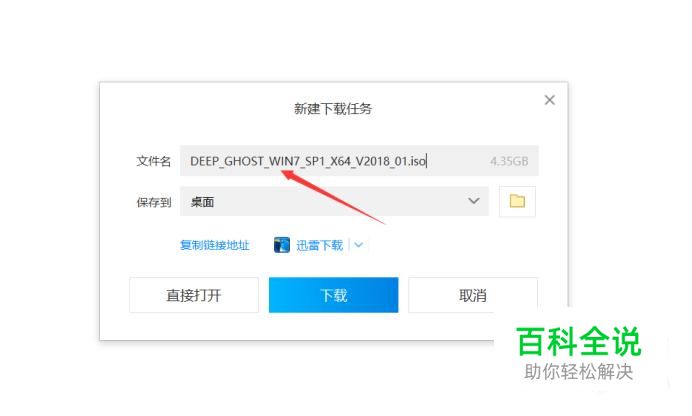The image size is (692, 416).
Task: Open the 保存到 combo box showing 桌面
Action: [334, 202]
